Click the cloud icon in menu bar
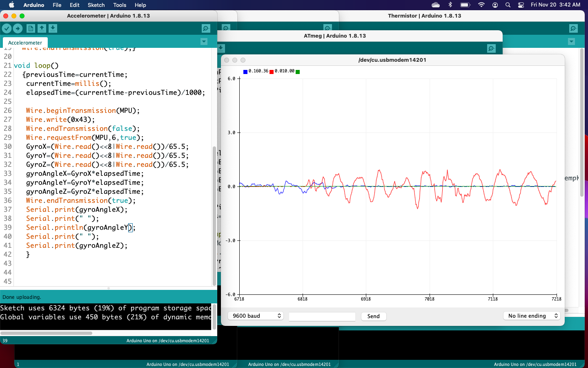The image size is (588, 368). point(436,5)
